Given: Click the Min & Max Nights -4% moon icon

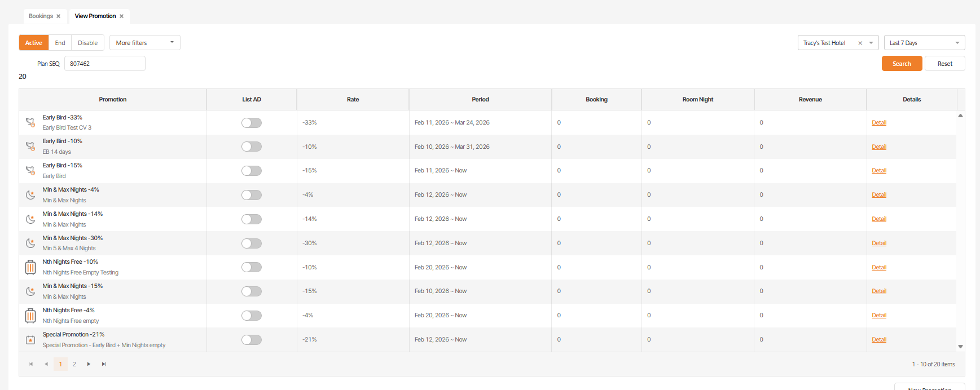Looking at the screenshot, I should click(x=30, y=195).
